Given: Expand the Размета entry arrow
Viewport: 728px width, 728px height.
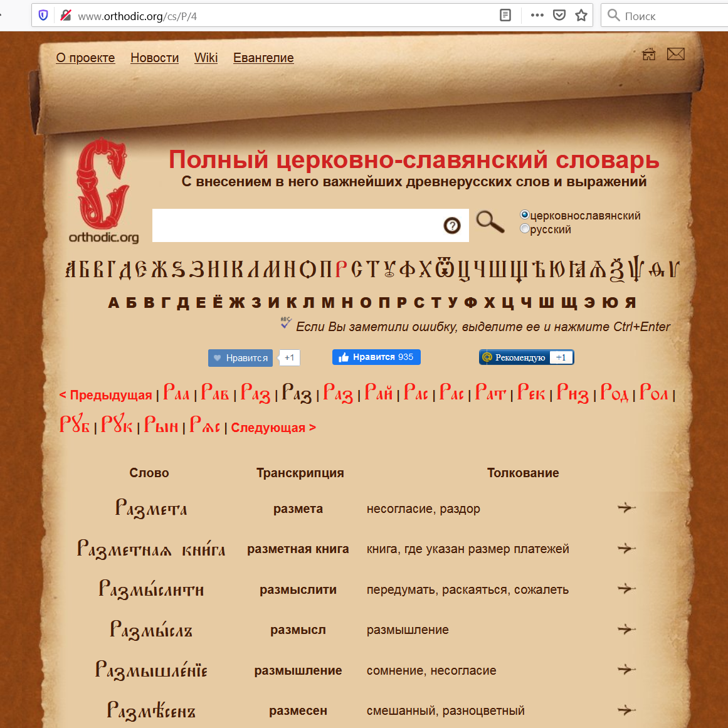Looking at the screenshot, I should click(x=626, y=508).
